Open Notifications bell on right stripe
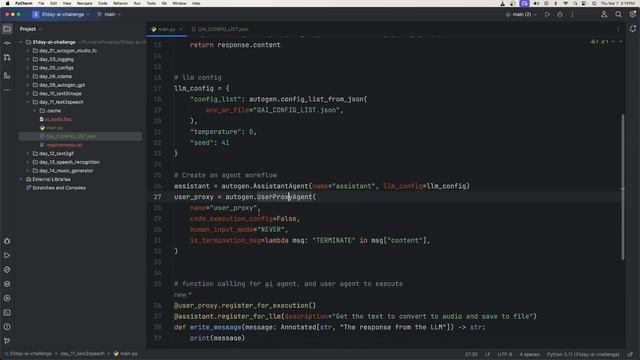 (x=633, y=29)
